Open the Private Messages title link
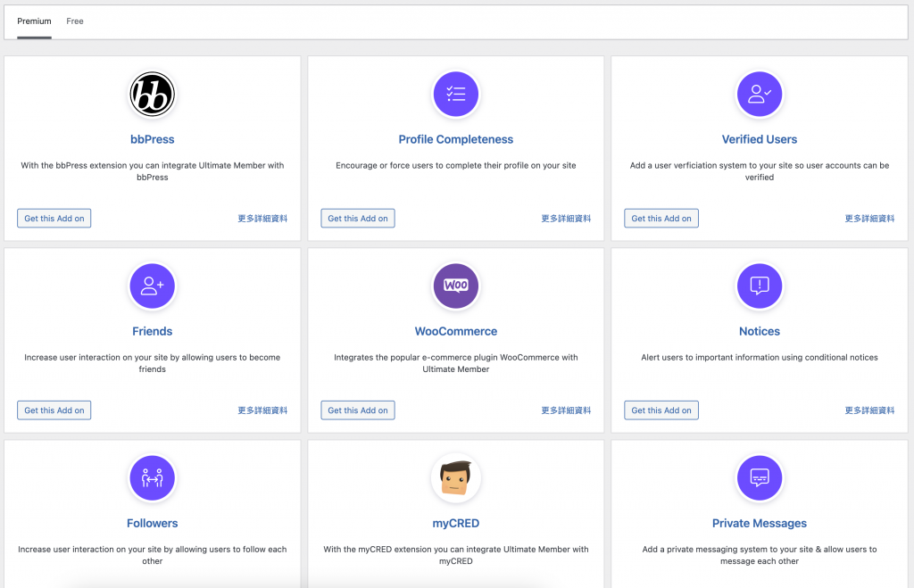The height and width of the screenshot is (588, 914). coord(760,524)
